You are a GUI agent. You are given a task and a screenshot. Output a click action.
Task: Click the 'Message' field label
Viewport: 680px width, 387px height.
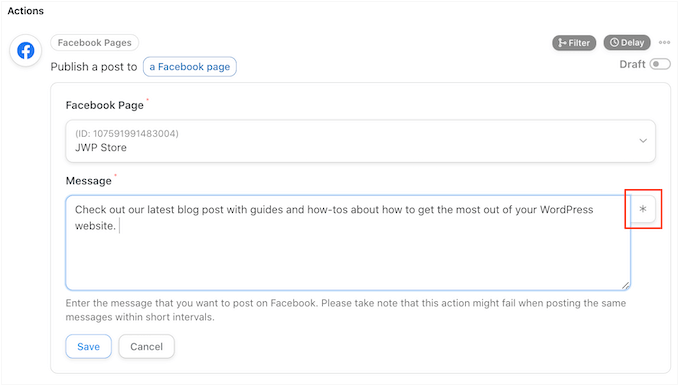(x=88, y=180)
